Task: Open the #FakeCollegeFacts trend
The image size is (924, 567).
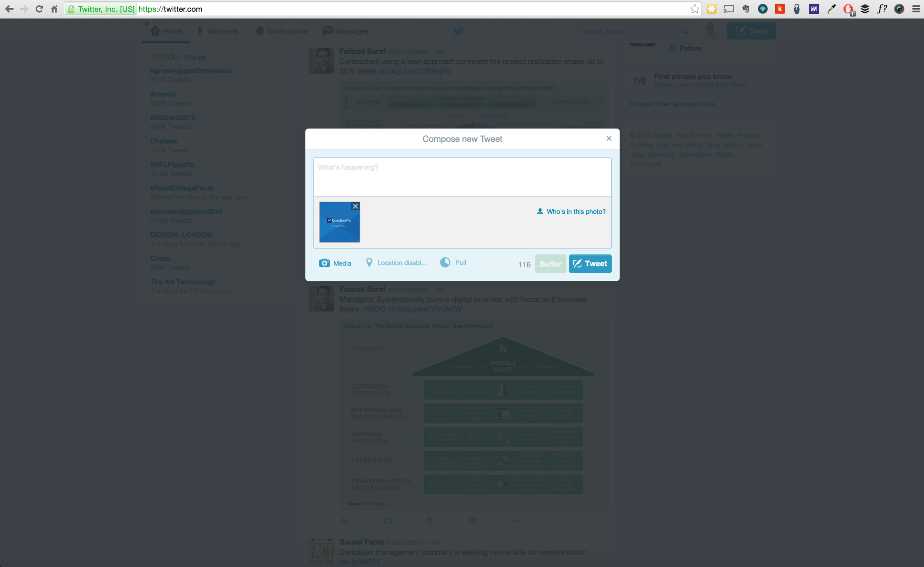Action: pos(182,188)
